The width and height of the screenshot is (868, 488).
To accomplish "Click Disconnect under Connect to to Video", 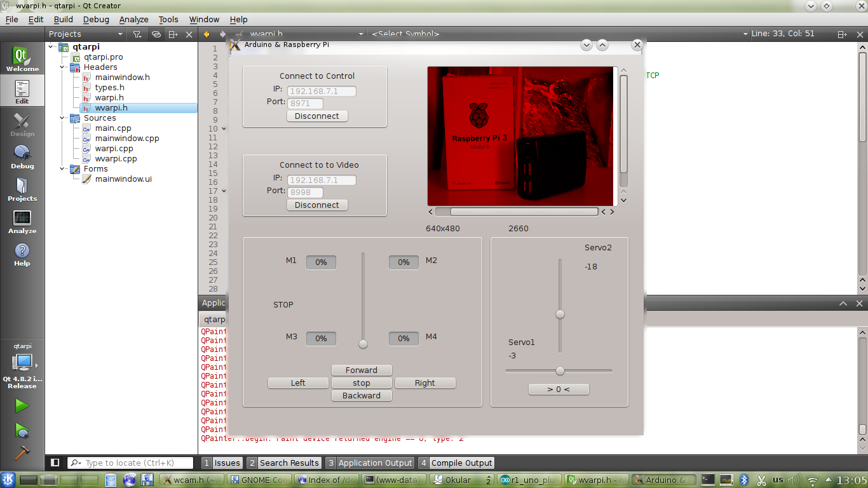I will (317, 205).
